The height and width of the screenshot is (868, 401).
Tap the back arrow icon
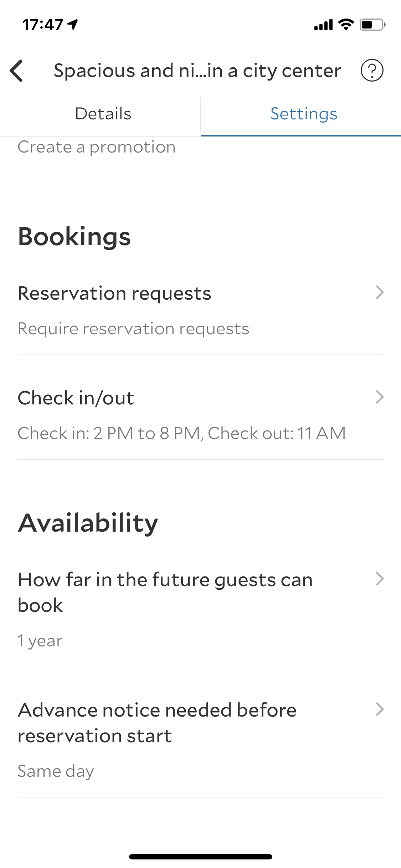click(x=16, y=71)
